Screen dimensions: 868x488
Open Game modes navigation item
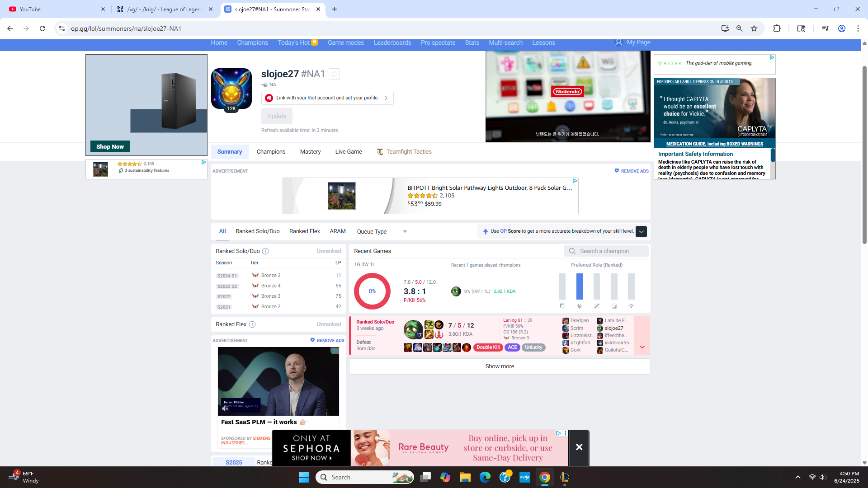pyautogui.click(x=346, y=43)
